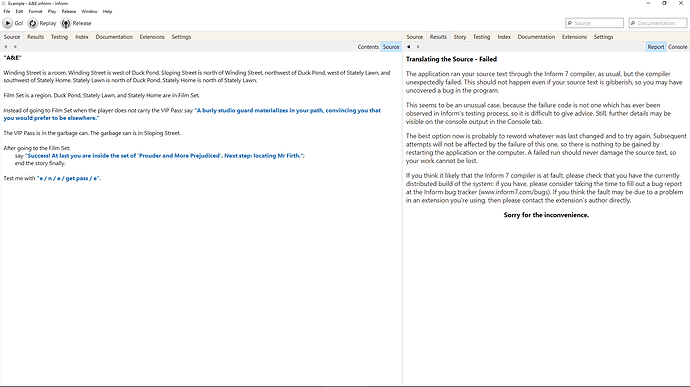Select left pane Index tab
Screen dimensions: 690x387
pos(82,37)
